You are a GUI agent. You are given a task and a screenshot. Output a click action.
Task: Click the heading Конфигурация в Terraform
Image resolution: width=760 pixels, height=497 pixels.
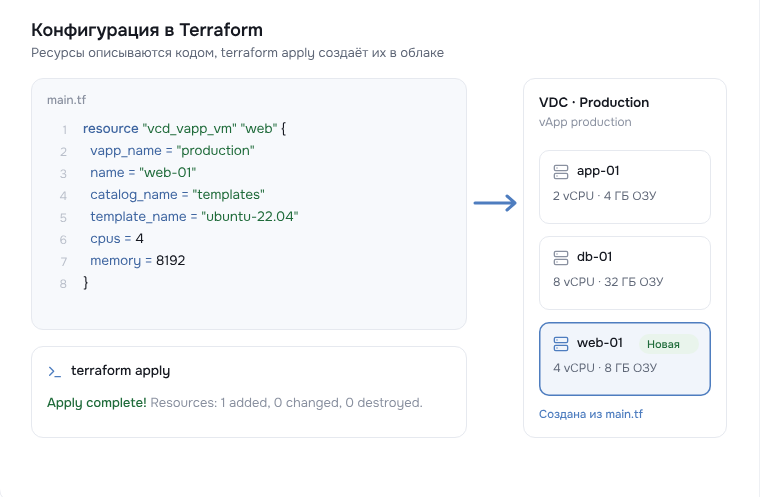coord(147,30)
